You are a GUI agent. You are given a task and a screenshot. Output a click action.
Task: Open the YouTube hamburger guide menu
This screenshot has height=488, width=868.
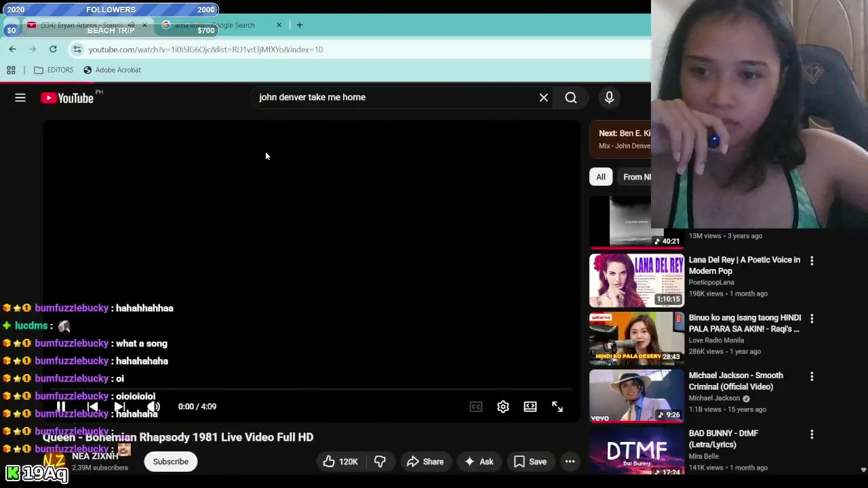(20, 98)
